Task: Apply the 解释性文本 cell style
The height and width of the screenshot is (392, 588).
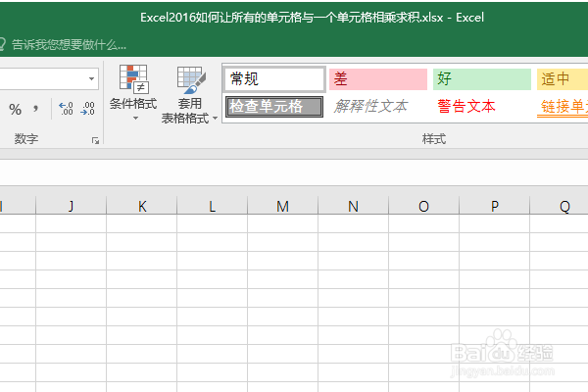Action: tap(378, 107)
